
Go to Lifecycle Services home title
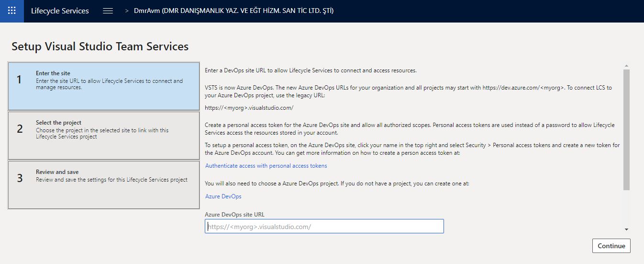pos(60,11)
